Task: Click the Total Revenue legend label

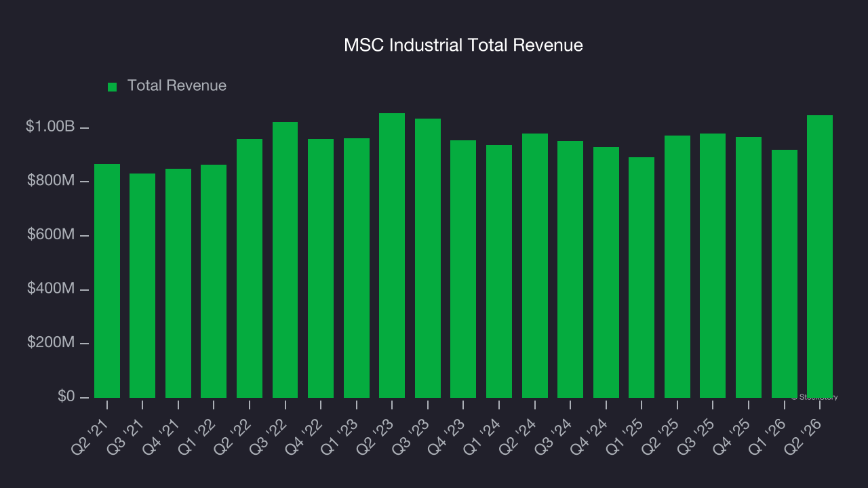Action: (177, 86)
